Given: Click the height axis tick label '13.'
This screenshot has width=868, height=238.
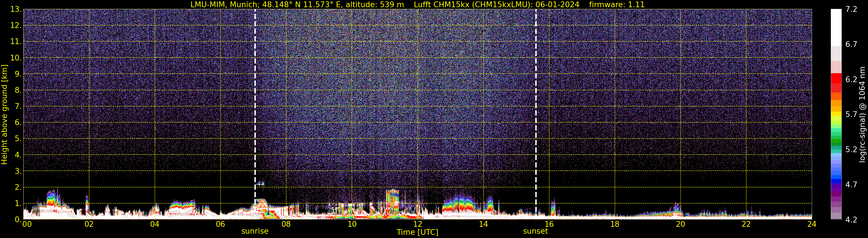Looking at the screenshot, I should [x=16, y=9].
